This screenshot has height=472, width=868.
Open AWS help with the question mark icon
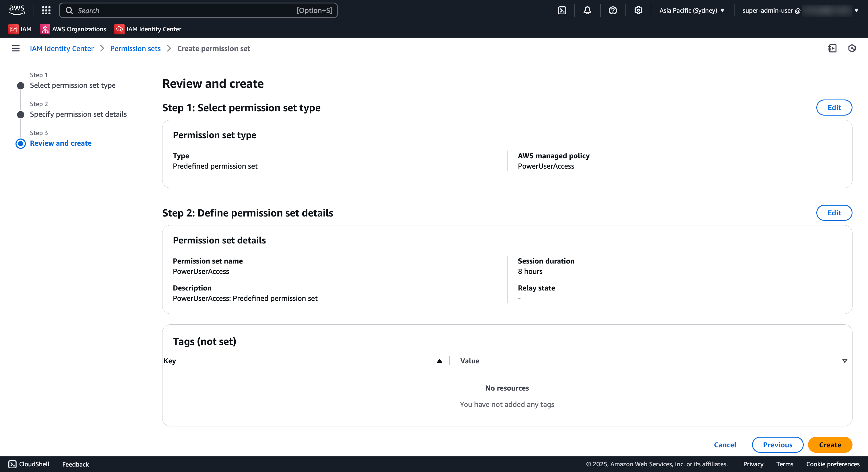613,10
